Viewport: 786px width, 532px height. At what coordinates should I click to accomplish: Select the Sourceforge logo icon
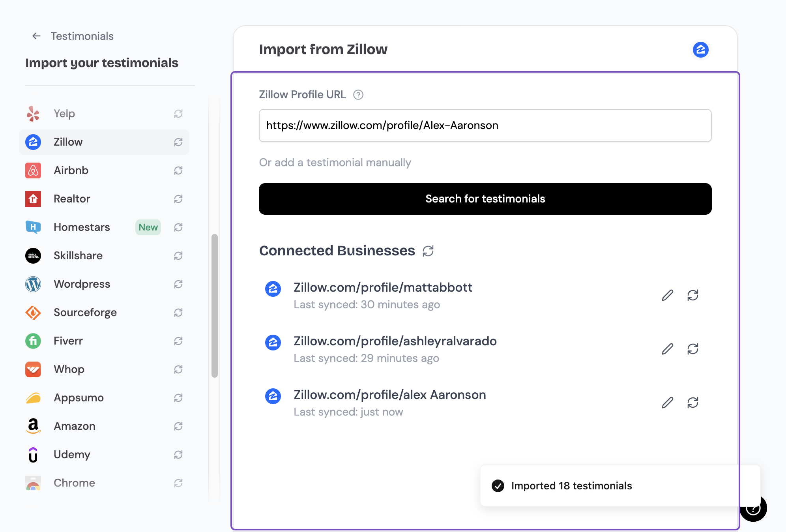[x=33, y=313]
